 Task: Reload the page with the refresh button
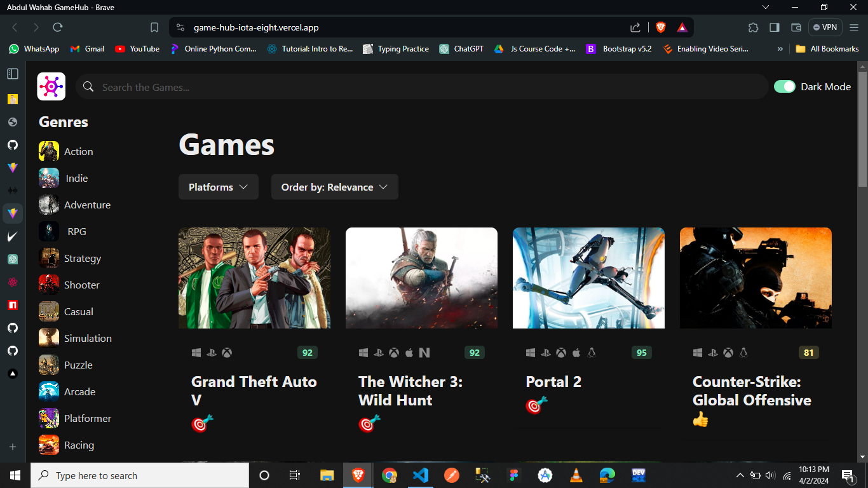[x=58, y=27]
